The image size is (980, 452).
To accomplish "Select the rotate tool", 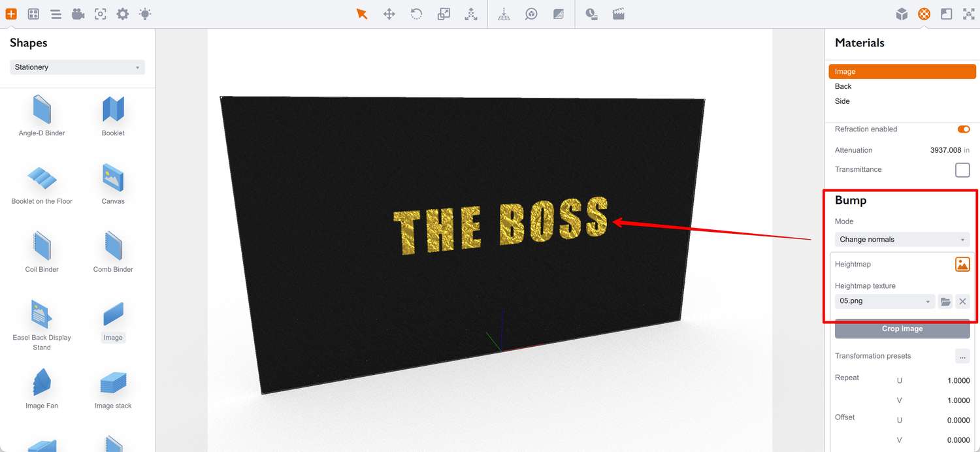I will point(416,14).
